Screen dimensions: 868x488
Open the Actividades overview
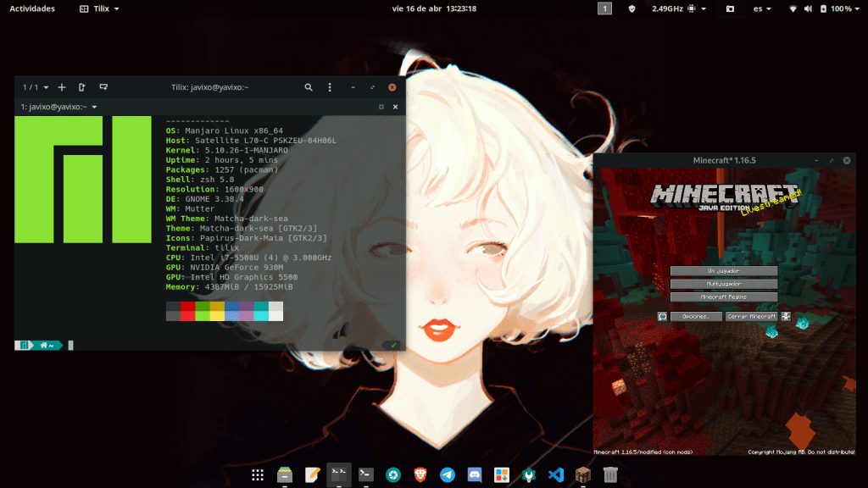point(32,8)
